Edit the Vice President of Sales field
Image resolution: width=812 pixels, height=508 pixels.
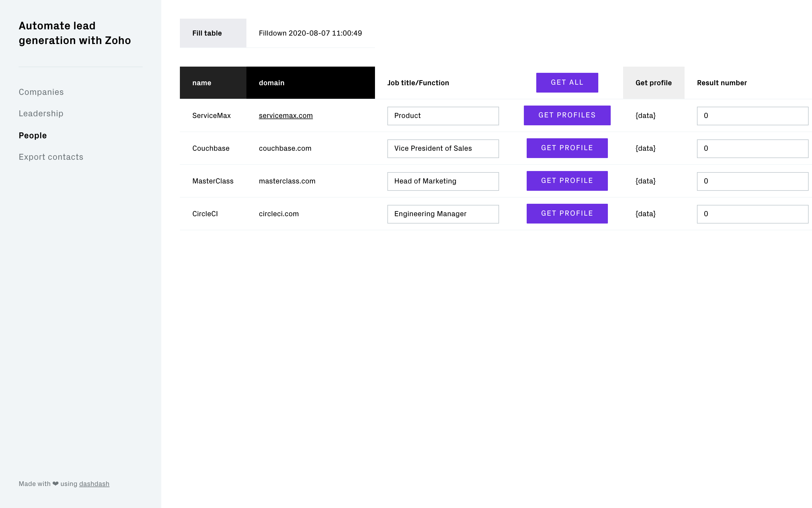point(443,148)
